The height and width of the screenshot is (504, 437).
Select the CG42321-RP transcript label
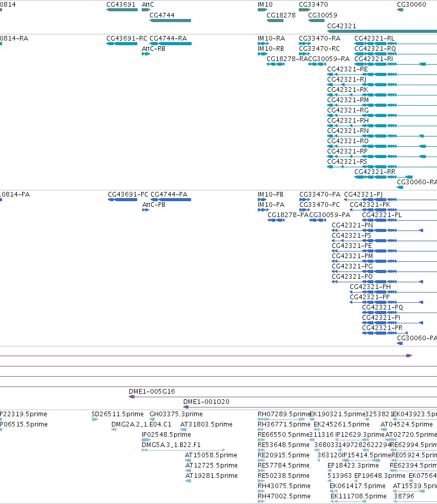(347, 151)
